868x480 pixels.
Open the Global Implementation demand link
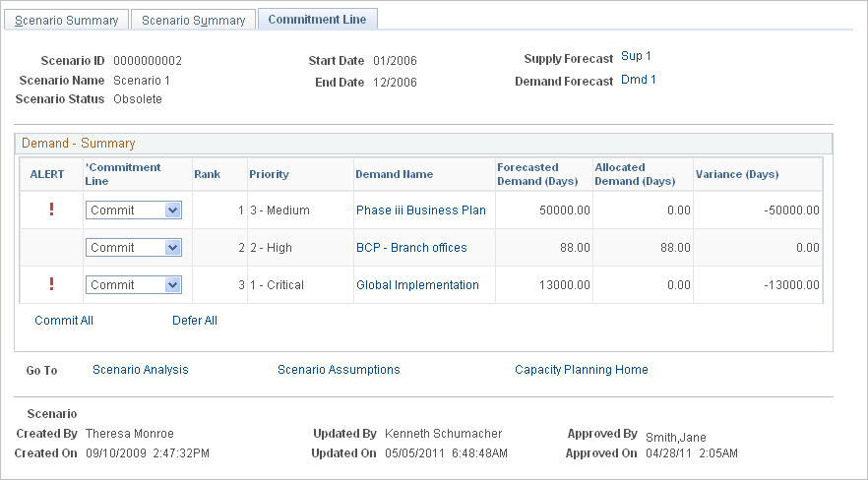pos(418,285)
